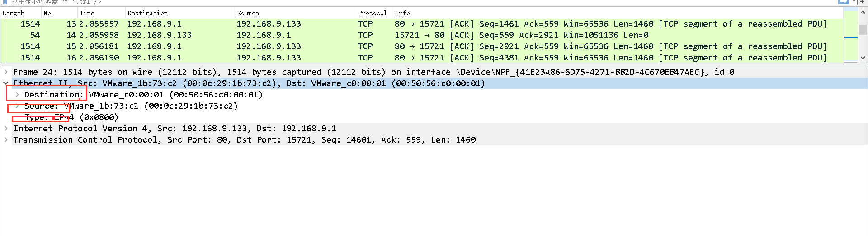Viewport: 868px width, 236px height.
Task: Expand the Destination MAC address field
Action: (17, 95)
